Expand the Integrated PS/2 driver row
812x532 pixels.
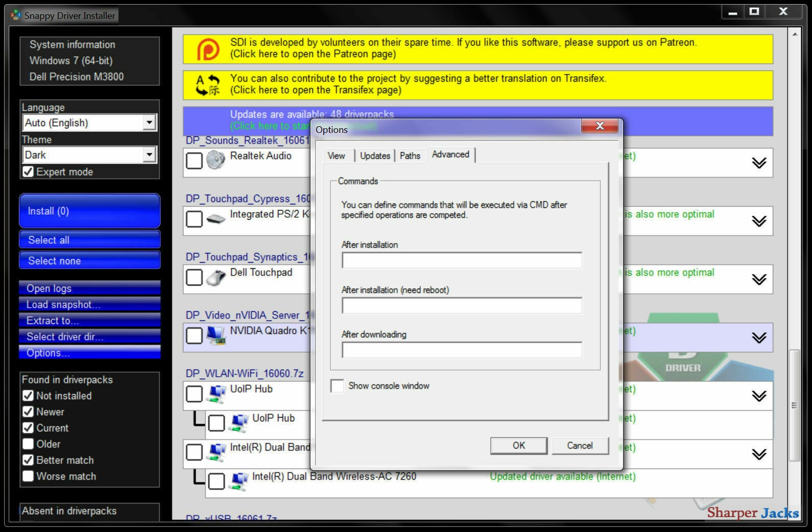(x=759, y=221)
